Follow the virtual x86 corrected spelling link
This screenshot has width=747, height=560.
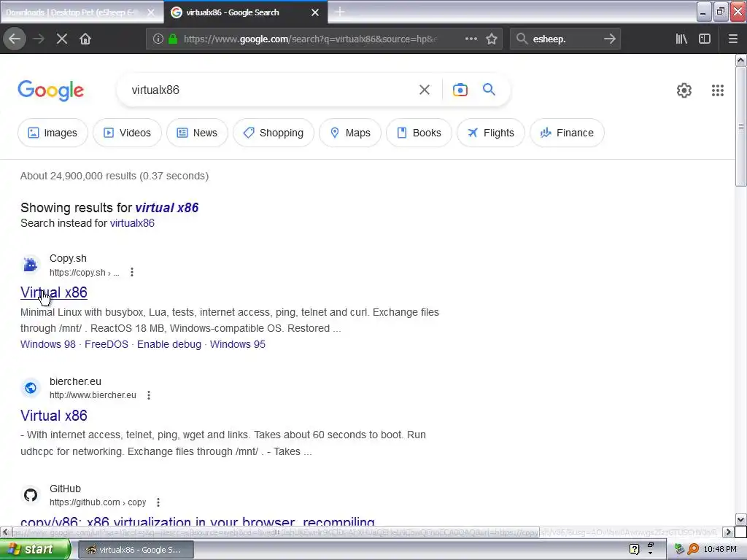click(167, 208)
